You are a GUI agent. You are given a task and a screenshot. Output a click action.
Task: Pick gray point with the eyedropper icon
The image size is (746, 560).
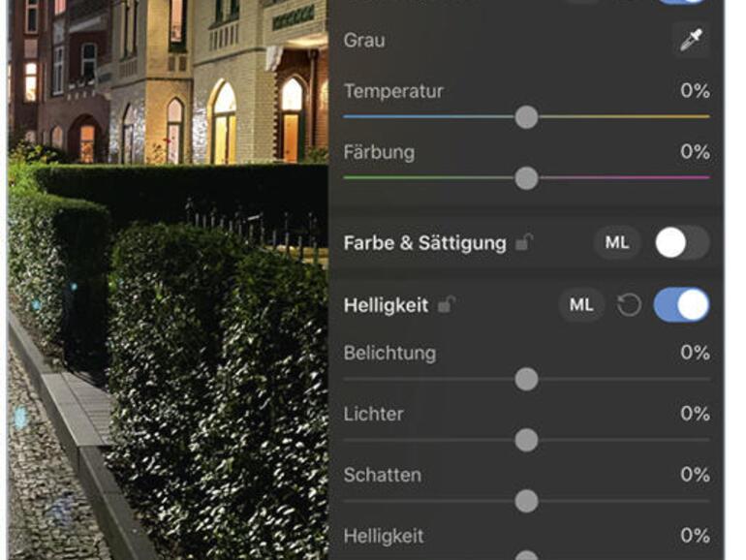pyautogui.click(x=691, y=40)
